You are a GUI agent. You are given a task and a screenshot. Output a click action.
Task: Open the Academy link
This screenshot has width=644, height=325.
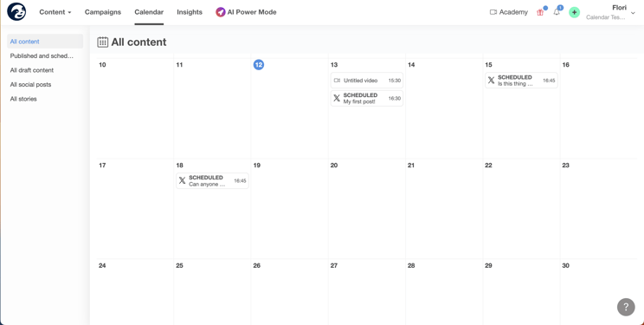tap(508, 12)
